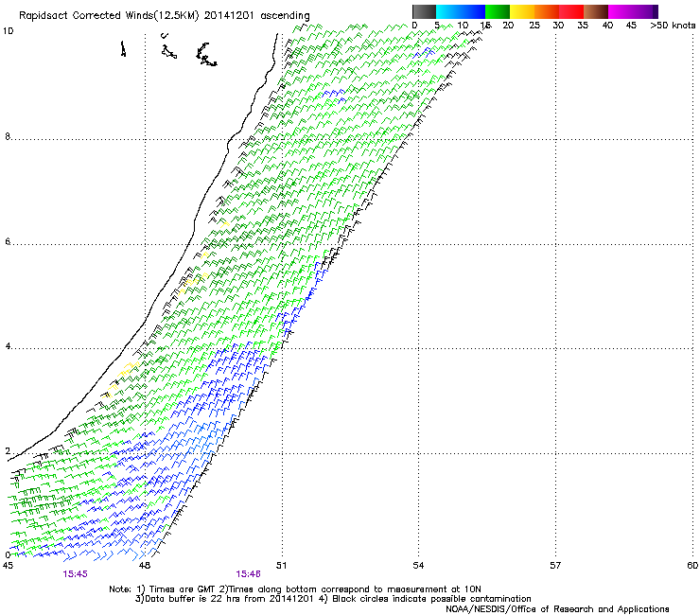Click the ">50 knots" legend label
This screenshot has height=615, width=700.
pos(673,26)
